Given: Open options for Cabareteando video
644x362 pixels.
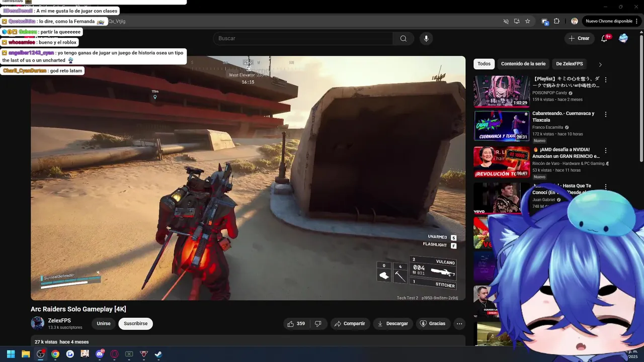Looking at the screenshot, I should (606, 115).
